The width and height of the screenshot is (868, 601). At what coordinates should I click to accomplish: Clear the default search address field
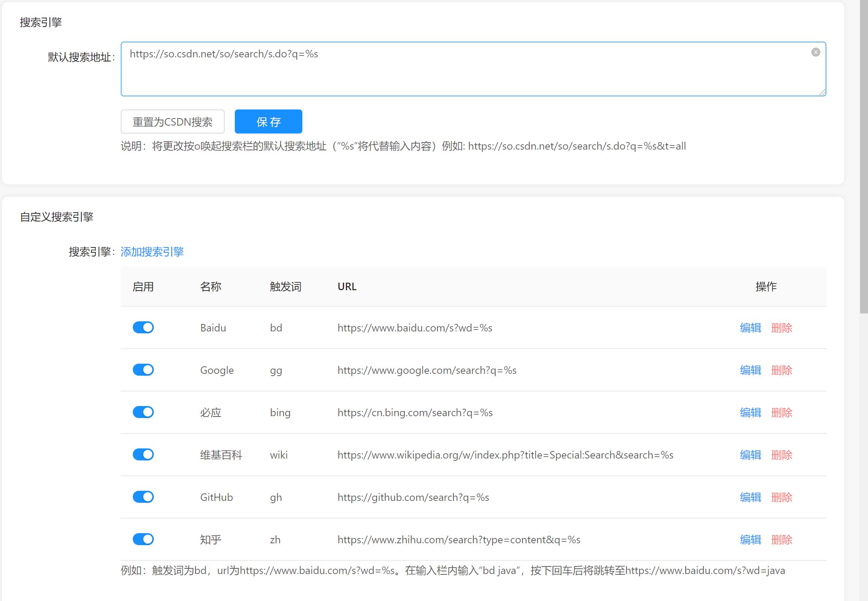pyautogui.click(x=815, y=52)
